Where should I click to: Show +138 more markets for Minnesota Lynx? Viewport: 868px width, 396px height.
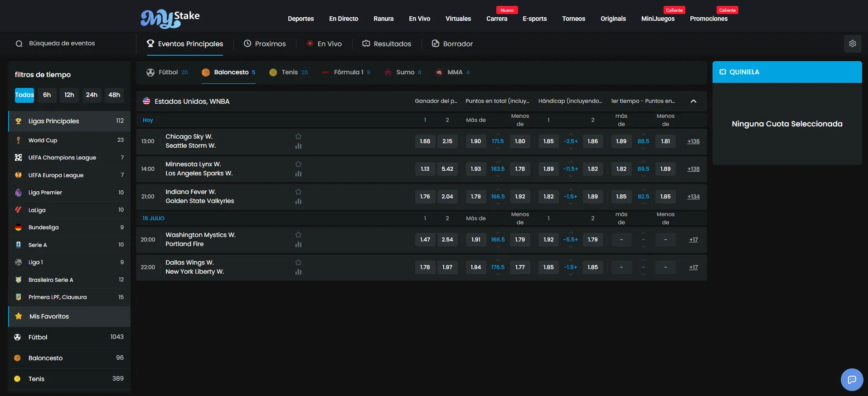(x=693, y=169)
